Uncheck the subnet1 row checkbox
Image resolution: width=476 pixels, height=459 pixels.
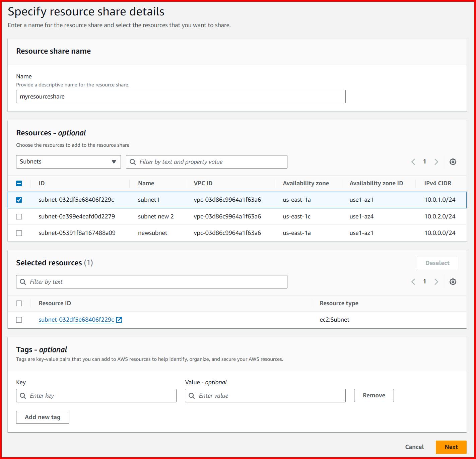coord(19,199)
